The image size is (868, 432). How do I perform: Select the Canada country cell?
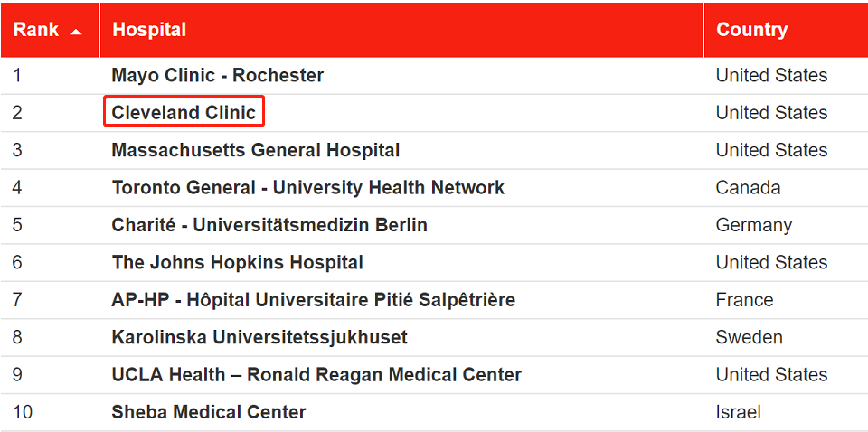point(748,187)
